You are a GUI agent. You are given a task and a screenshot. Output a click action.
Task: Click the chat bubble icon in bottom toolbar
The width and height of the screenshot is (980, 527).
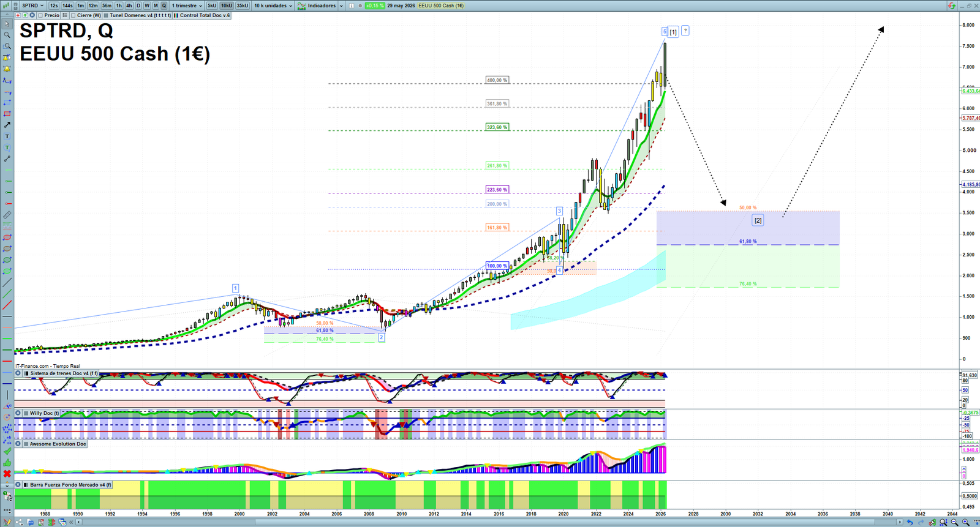click(x=31, y=522)
